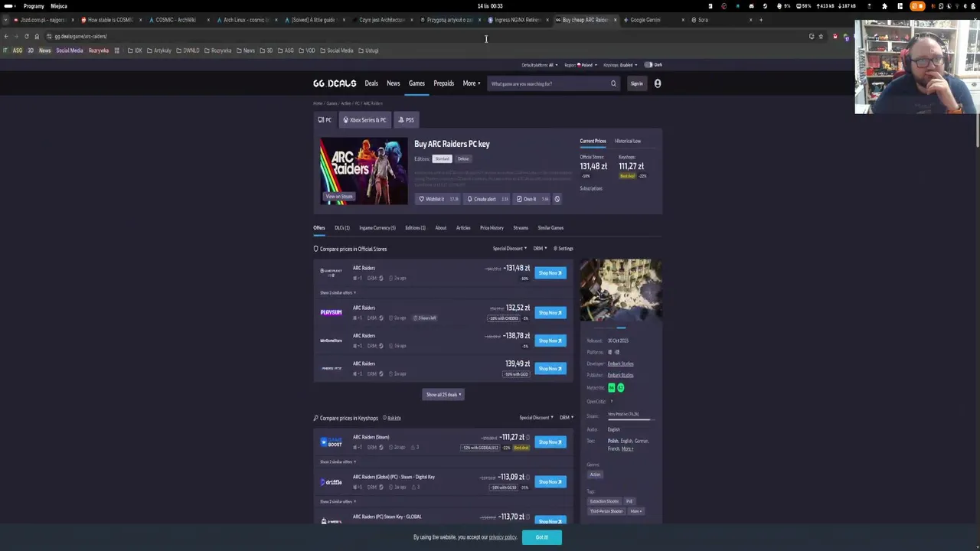Viewport: 980px width, 551px height.
Task: Open the Deals navigation item
Action: point(371,83)
